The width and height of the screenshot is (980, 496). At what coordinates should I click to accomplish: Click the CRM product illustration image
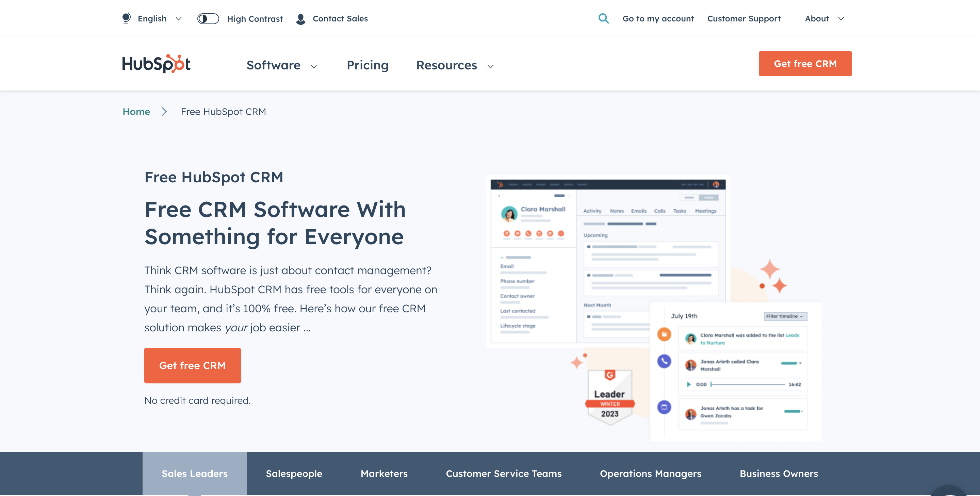654,308
